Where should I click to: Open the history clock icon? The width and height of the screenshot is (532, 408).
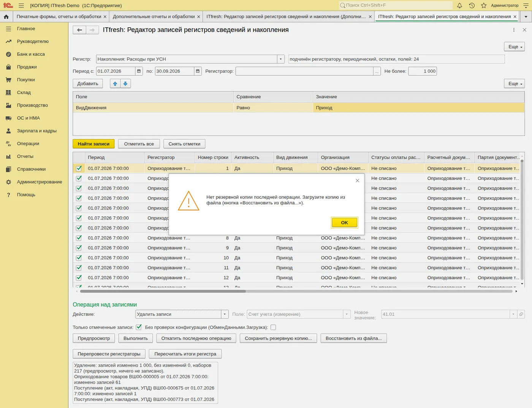click(x=472, y=5)
